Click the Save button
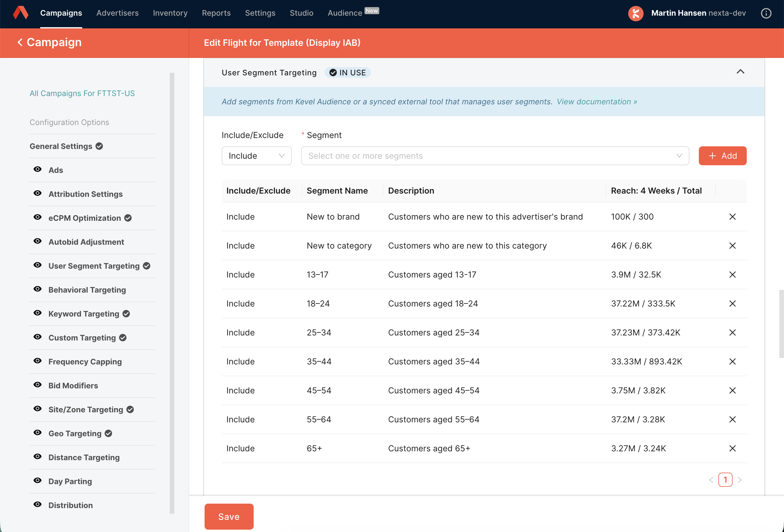The height and width of the screenshot is (532, 784). point(229,516)
